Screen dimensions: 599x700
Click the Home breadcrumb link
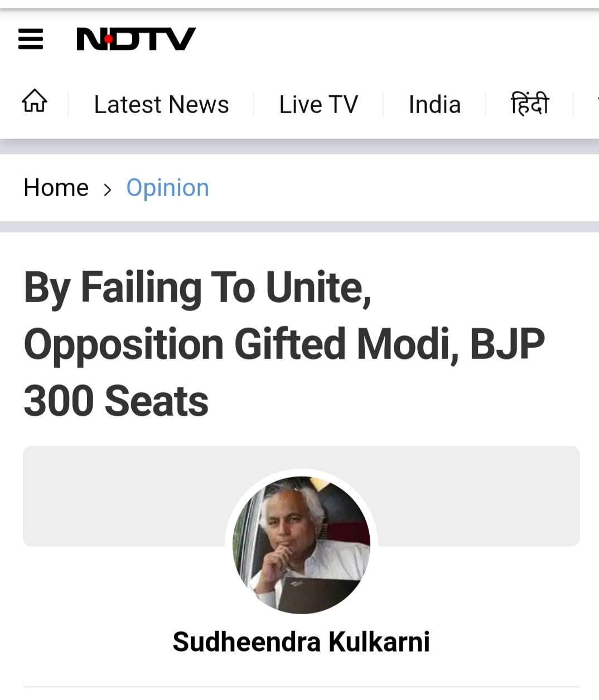56,188
